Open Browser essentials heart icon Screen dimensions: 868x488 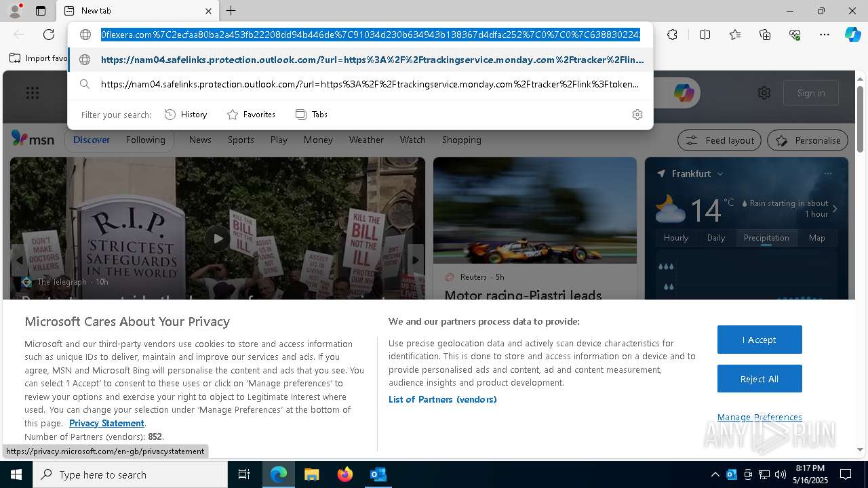[x=795, y=35]
